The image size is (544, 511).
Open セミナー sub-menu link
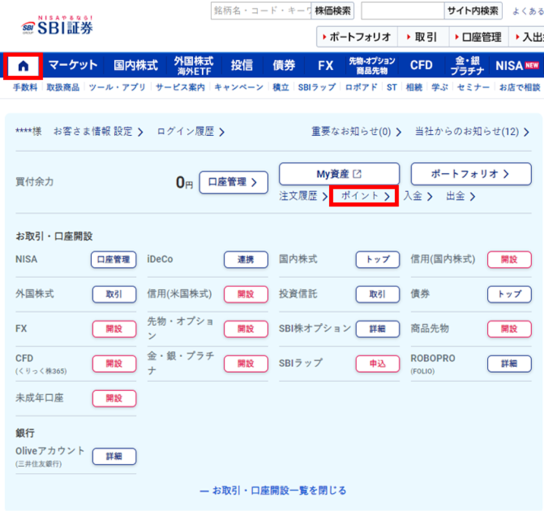(473, 87)
